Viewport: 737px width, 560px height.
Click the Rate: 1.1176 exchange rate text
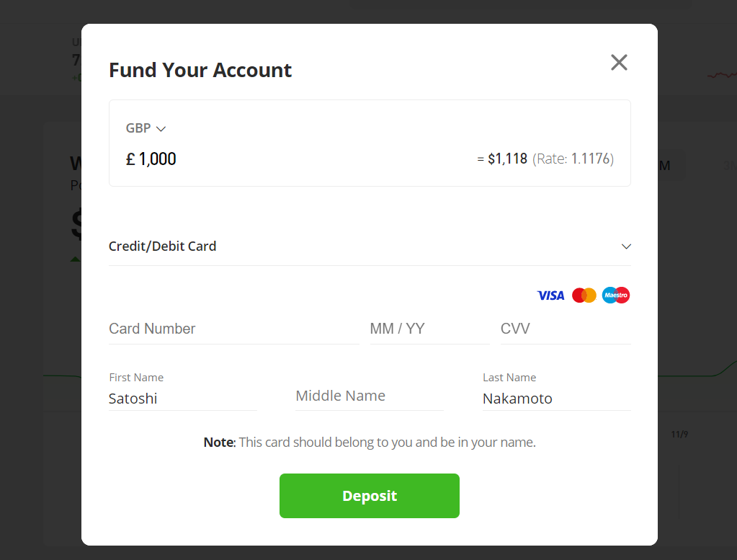pyautogui.click(x=573, y=159)
